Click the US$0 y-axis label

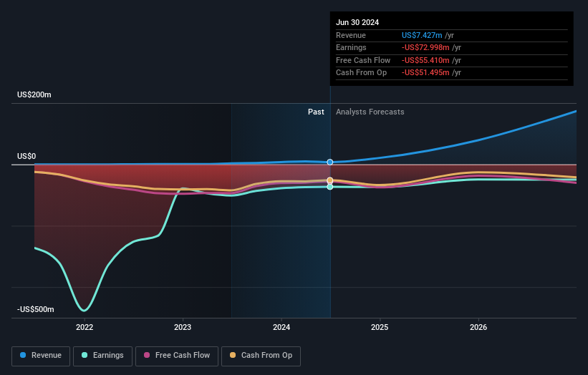point(26,156)
